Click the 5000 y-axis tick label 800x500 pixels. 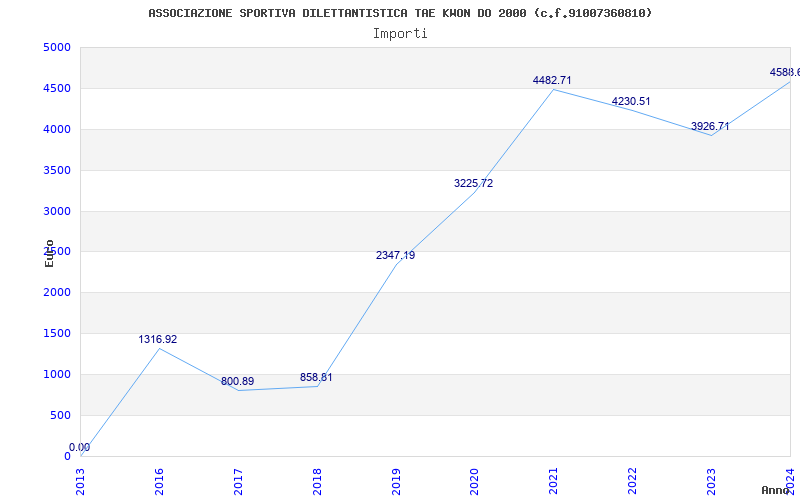point(57,47)
